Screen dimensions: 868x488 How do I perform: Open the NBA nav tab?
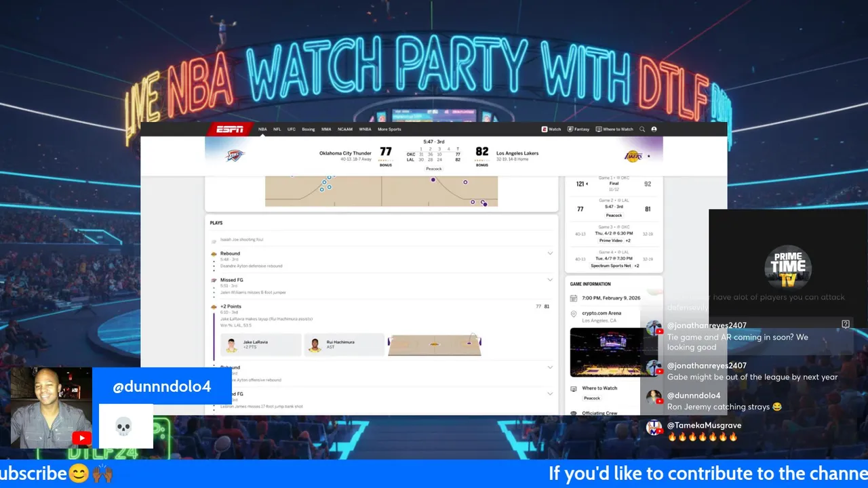click(262, 129)
